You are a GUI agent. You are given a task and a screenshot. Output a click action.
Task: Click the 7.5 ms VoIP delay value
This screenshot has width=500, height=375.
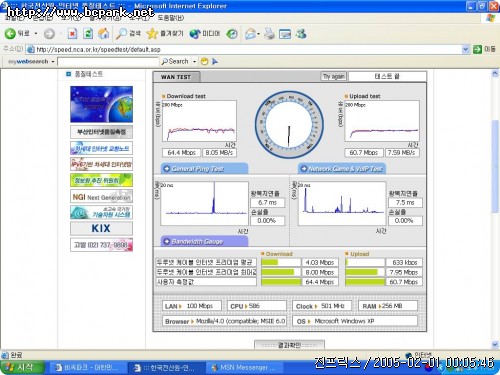405,203
